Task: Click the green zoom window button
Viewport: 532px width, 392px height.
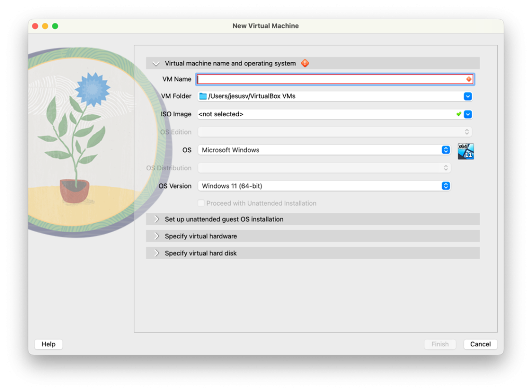Action: tap(55, 26)
